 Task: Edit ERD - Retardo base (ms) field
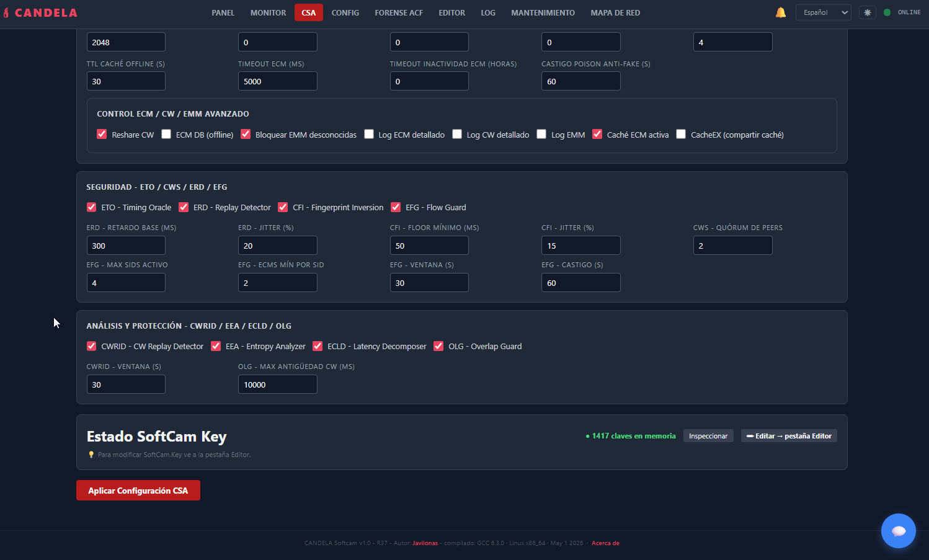[x=126, y=246]
